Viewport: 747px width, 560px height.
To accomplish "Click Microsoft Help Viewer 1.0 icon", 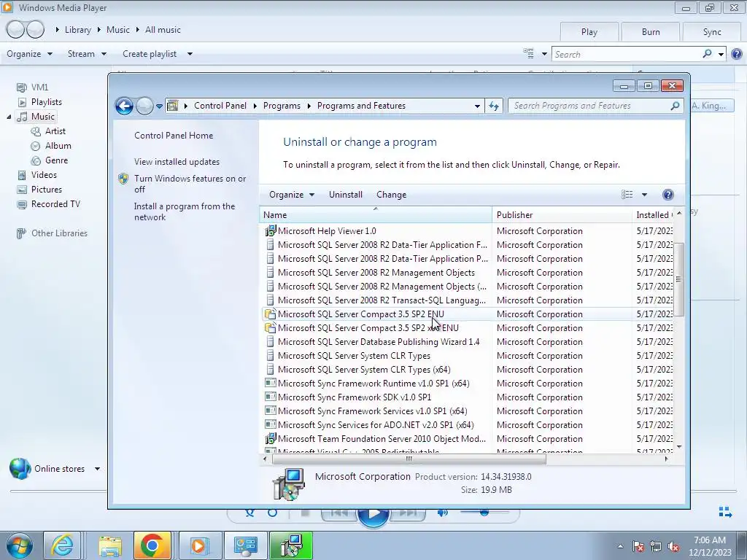I will (x=270, y=231).
